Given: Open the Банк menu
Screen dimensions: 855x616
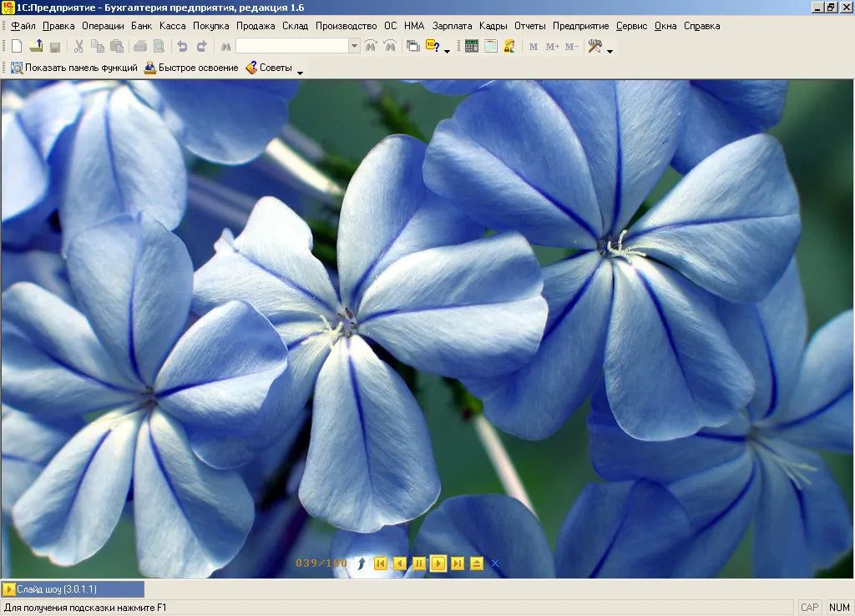Looking at the screenshot, I should [x=142, y=26].
